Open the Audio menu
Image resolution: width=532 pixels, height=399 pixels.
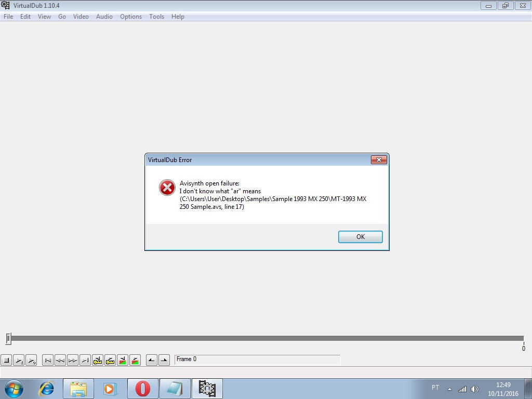(104, 17)
